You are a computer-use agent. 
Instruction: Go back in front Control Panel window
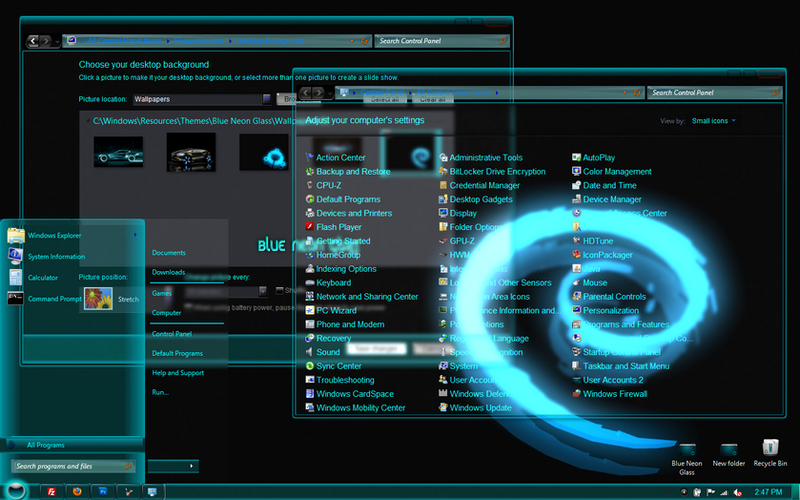305,92
